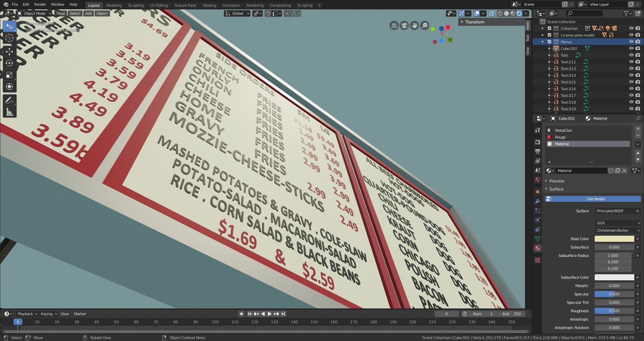The width and height of the screenshot is (644, 341).
Task: Open the Playback dropdown in timeline
Action: tap(27, 314)
